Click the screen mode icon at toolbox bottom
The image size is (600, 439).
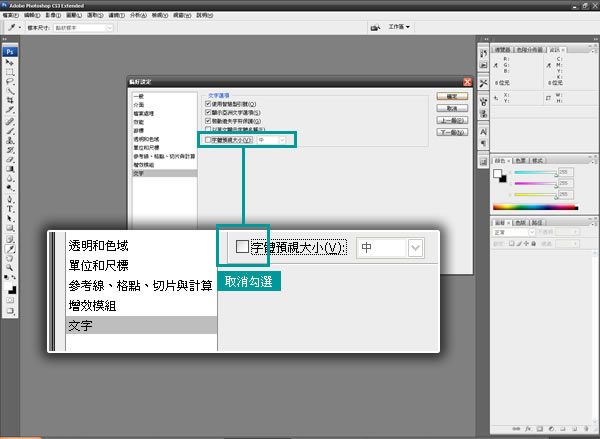10,311
